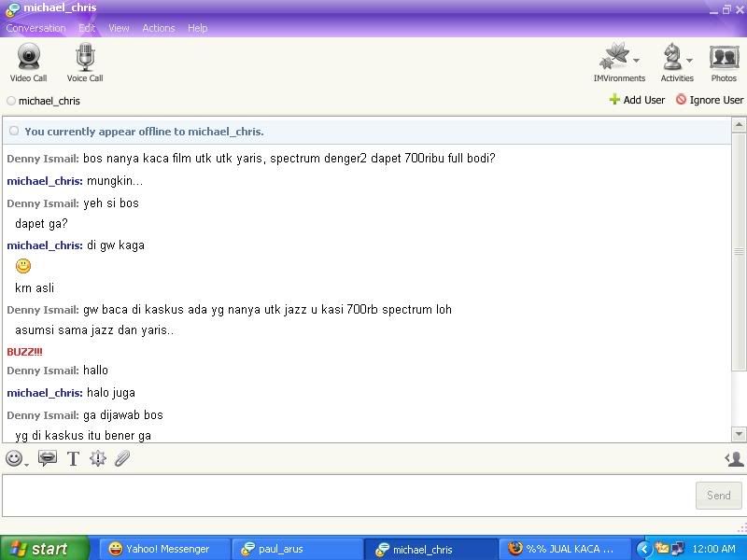The image size is (747, 560).
Task: Open the Windows start button
Action: pos(45,549)
